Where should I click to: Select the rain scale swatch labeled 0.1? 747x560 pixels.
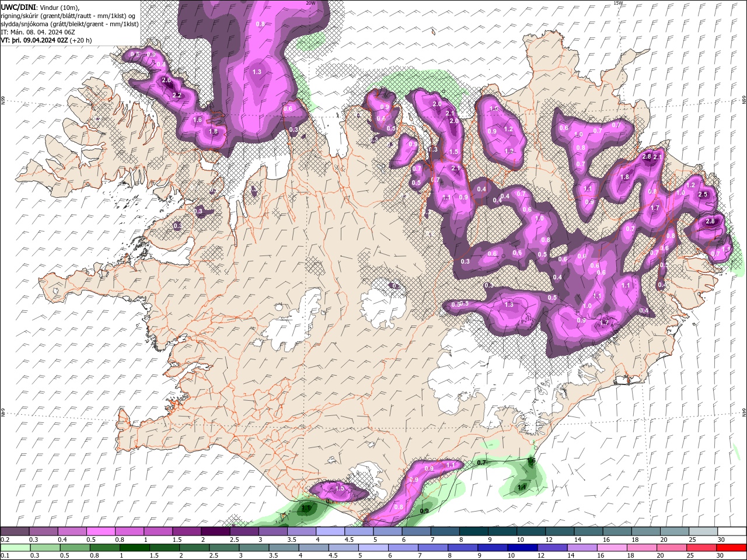point(15,548)
